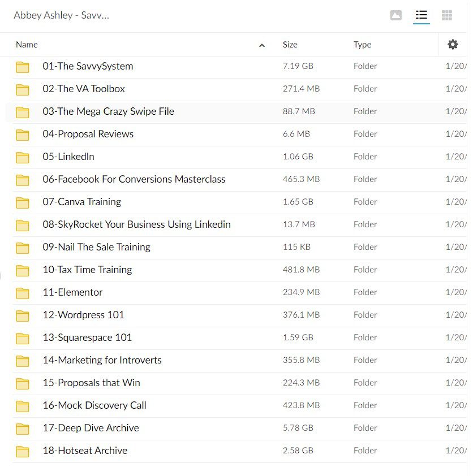Click Folder type in 18-Hotseat Archive row
473x476 pixels.
(x=365, y=451)
